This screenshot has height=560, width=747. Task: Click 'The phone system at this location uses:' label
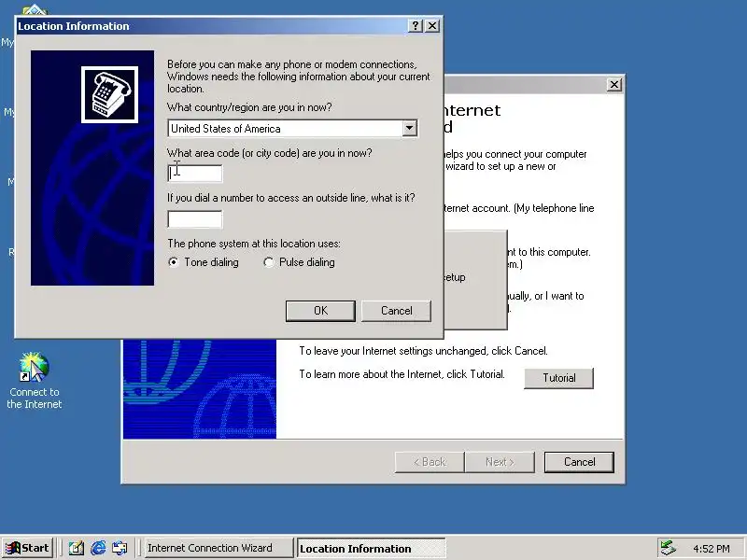[254, 244]
